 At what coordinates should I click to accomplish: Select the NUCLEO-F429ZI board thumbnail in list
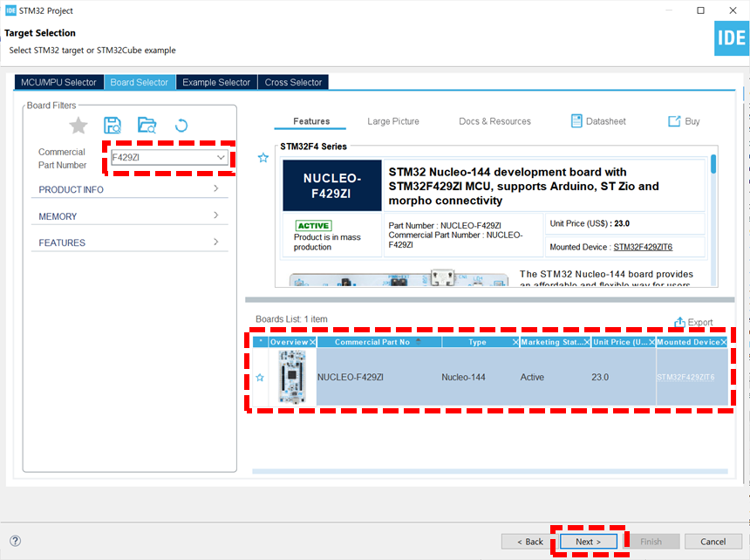point(292,377)
